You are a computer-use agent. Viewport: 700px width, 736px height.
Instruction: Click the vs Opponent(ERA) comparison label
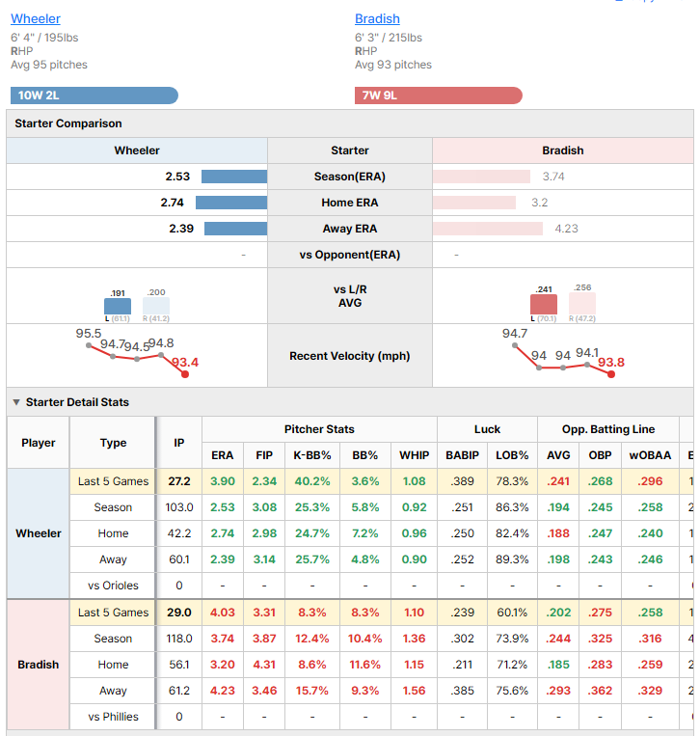click(350, 255)
